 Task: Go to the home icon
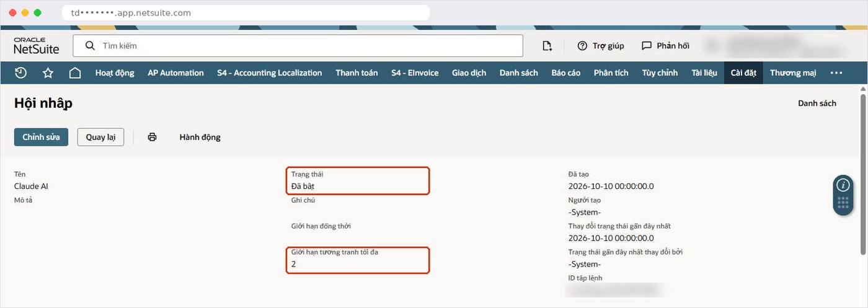coord(75,73)
